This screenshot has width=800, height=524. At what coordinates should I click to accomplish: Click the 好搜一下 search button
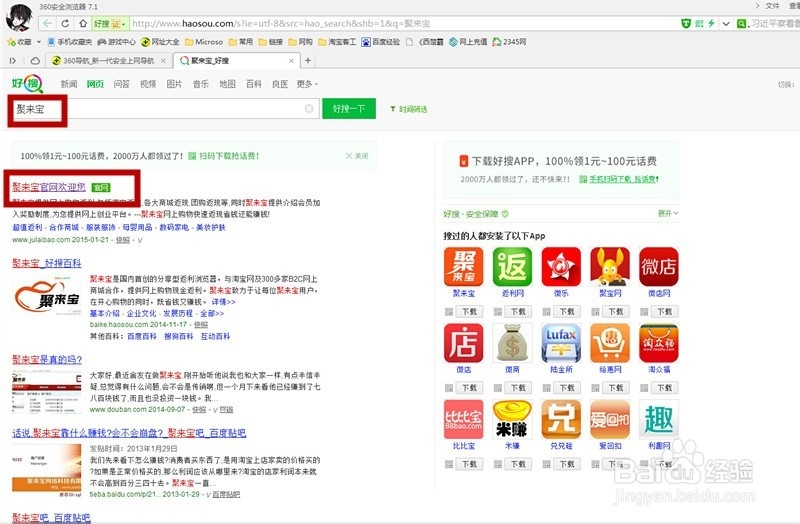pyautogui.click(x=349, y=109)
